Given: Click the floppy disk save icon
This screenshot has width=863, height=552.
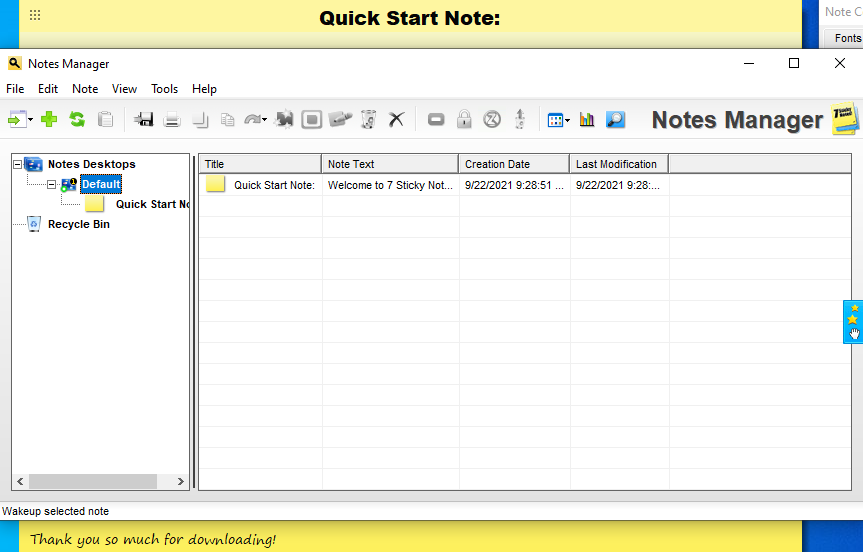Looking at the screenshot, I should 144,120.
